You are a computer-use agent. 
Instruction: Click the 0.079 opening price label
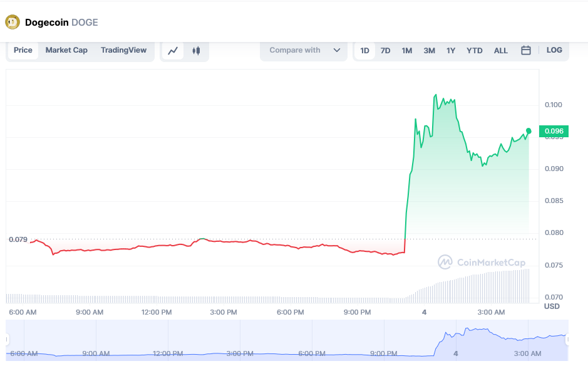click(18, 239)
